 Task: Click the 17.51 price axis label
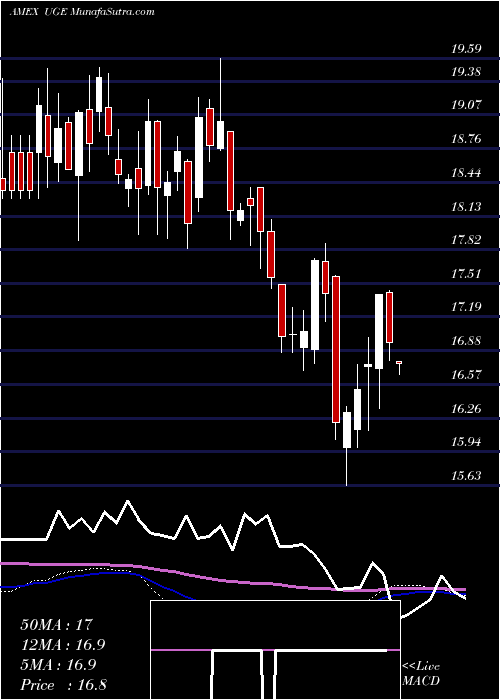coord(466,273)
